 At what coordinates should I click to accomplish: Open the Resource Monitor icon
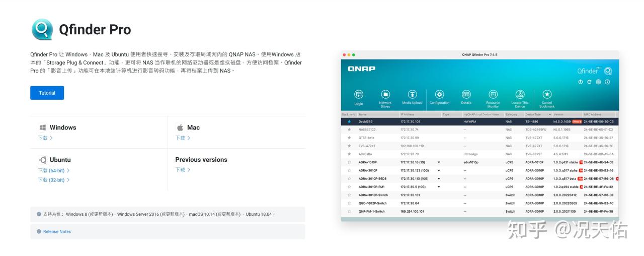pos(493,94)
